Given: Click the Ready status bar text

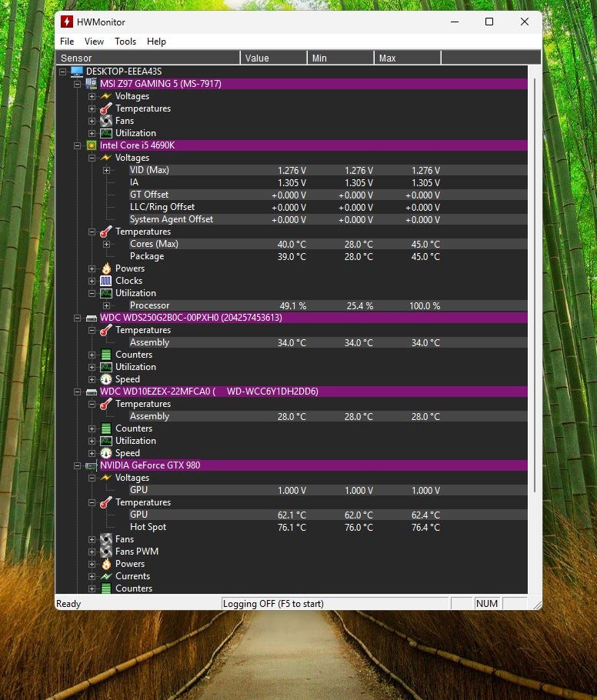Looking at the screenshot, I should tap(68, 604).
